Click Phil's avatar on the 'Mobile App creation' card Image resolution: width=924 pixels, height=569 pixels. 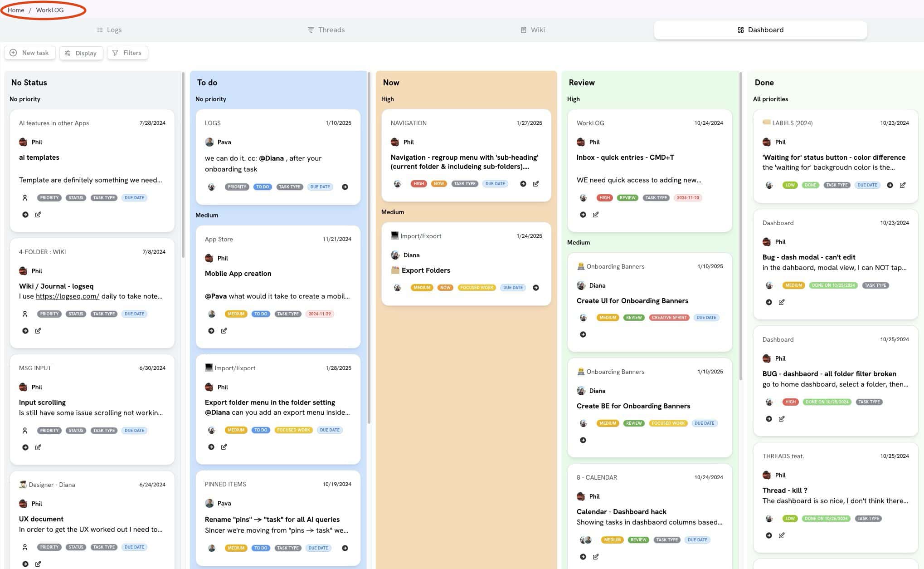(210, 258)
